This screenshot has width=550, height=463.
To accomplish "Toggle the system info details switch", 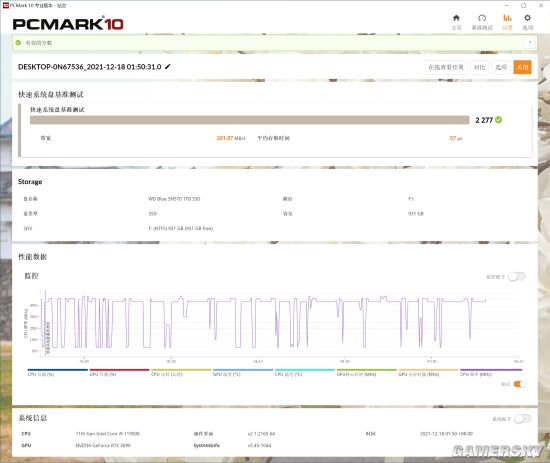I will click(523, 418).
